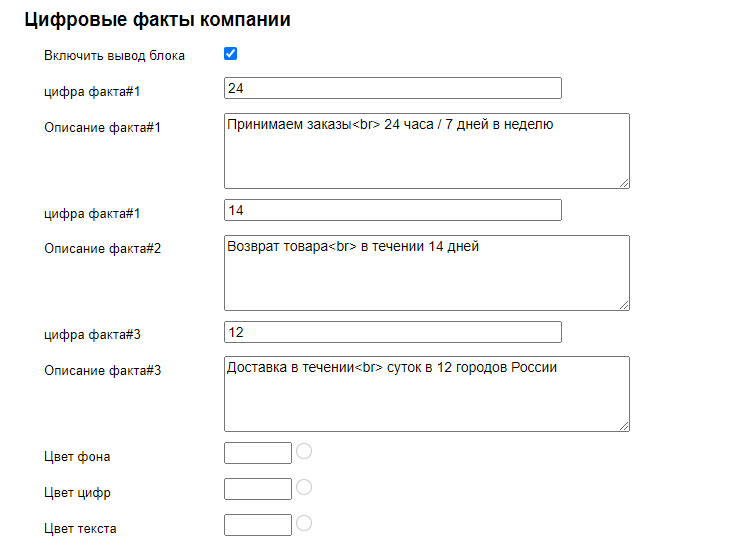Image resolution: width=738 pixels, height=556 pixels.
Task: Click the "Цвет фона" color input field
Action: [258, 453]
